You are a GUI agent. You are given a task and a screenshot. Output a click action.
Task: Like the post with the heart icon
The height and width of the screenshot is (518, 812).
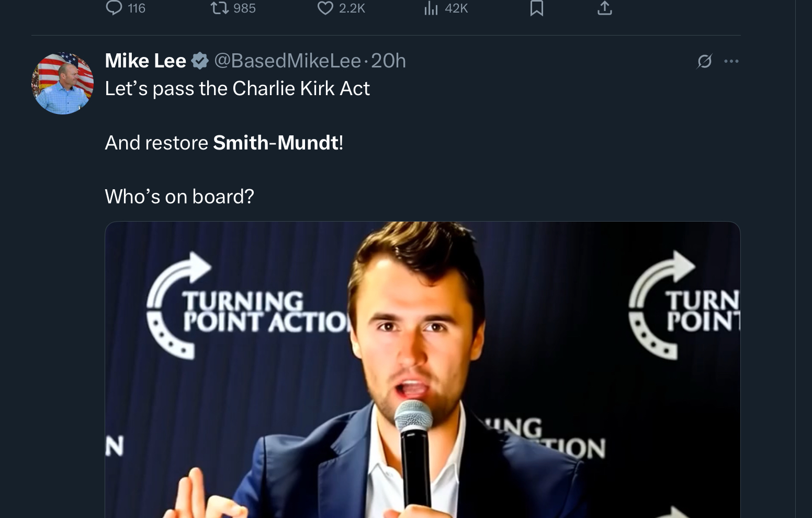[325, 7]
